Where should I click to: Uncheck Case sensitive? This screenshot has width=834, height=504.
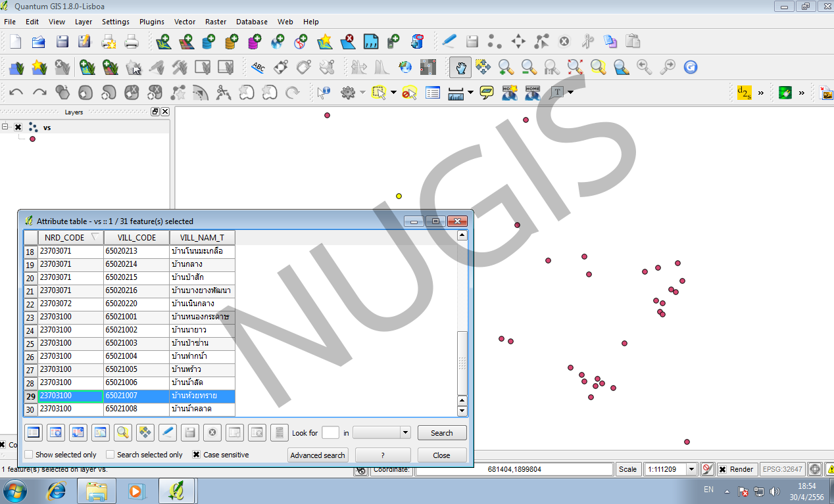[196, 455]
